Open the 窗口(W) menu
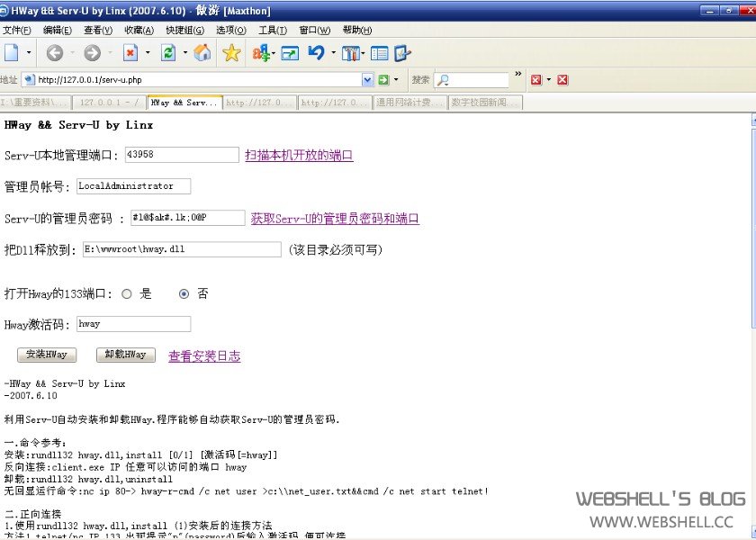 pyautogui.click(x=315, y=31)
